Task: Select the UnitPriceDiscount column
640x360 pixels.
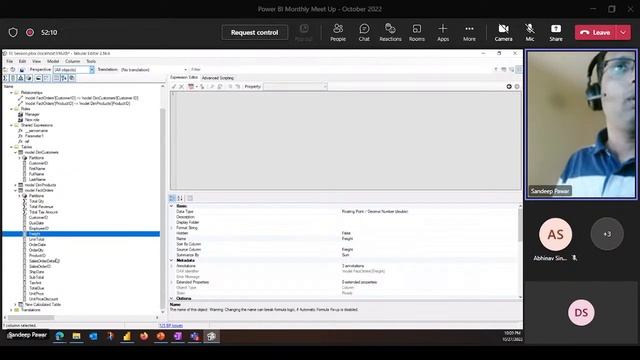Action: coord(44,299)
